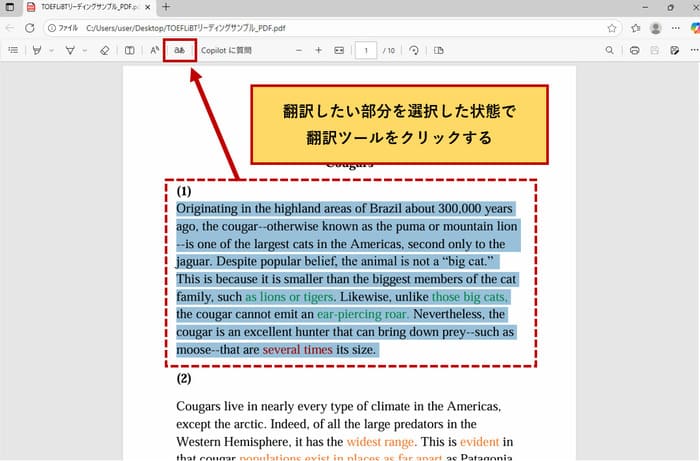This screenshot has width=700, height=461.
Task: Click the page number input field
Action: click(366, 49)
